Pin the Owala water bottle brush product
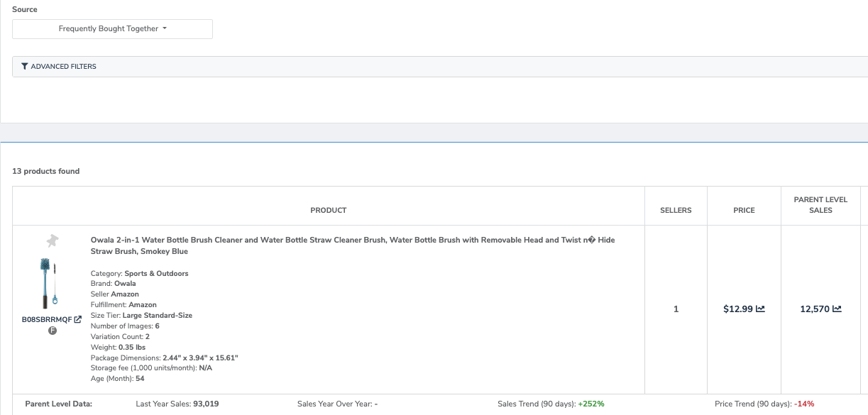 tap(52, 241)
